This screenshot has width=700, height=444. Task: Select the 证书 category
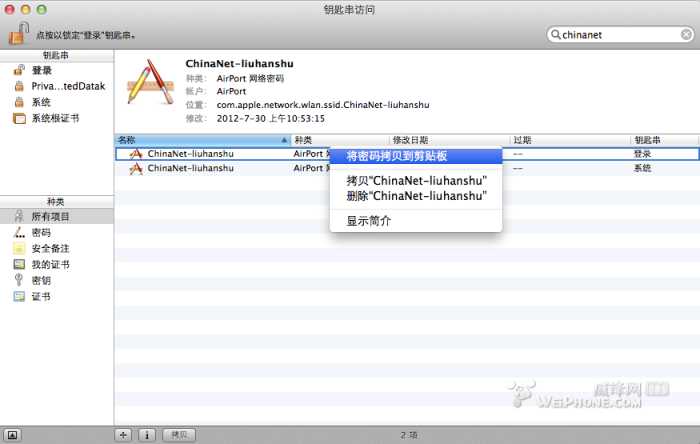tap(42, 296)
